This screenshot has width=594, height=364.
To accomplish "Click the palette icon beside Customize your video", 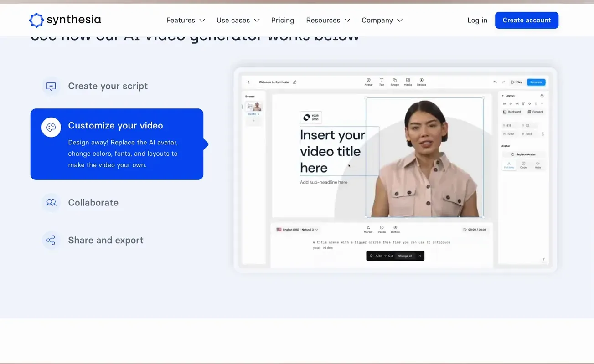I will [51, 128].
